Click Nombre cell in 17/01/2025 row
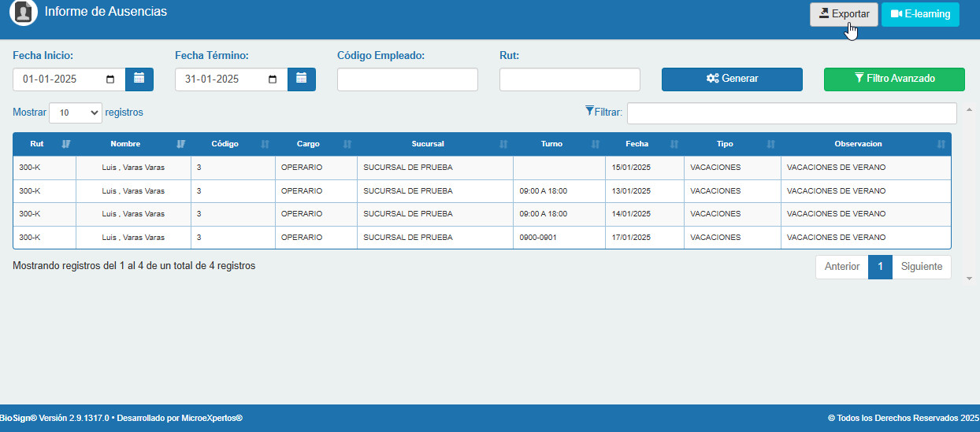The width and height of the screenshot is (980, 432). [x=134, y=238]
